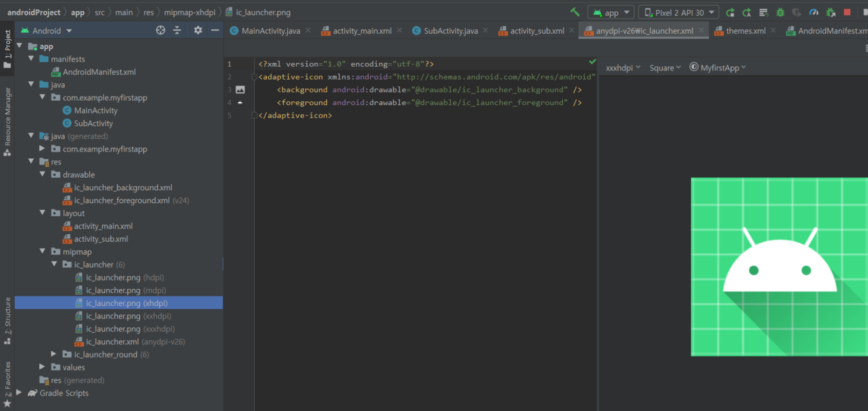Click the ic_launcher_background drawable value
868x411 pixels.
490,90
